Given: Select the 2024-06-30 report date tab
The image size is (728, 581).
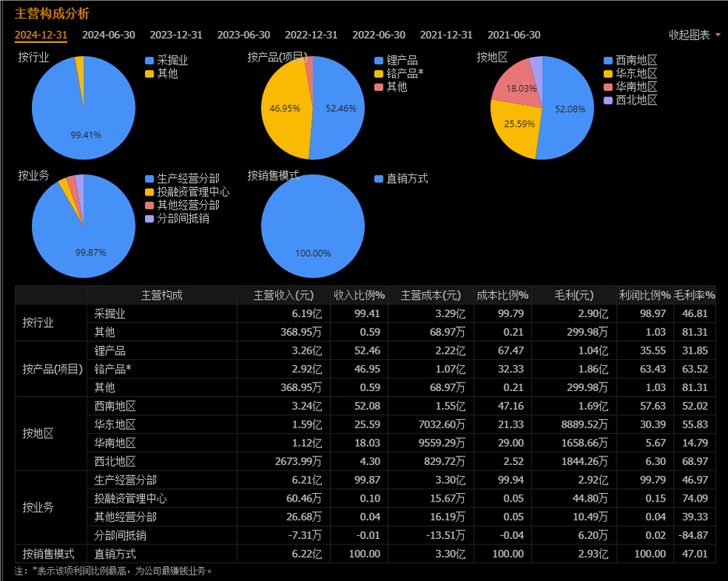Looking at the screenshot, I should 108,35.
